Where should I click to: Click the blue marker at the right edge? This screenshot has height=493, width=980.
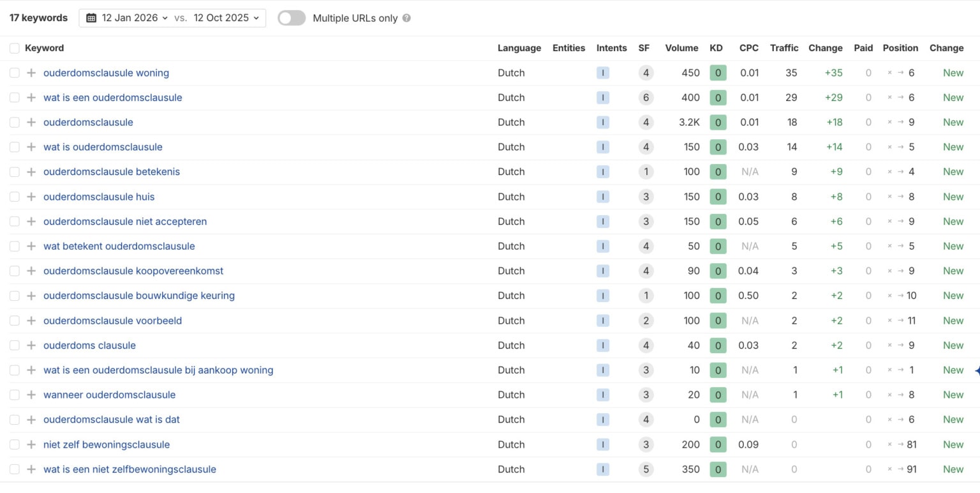pyautogui.click(x=977, y=370)
